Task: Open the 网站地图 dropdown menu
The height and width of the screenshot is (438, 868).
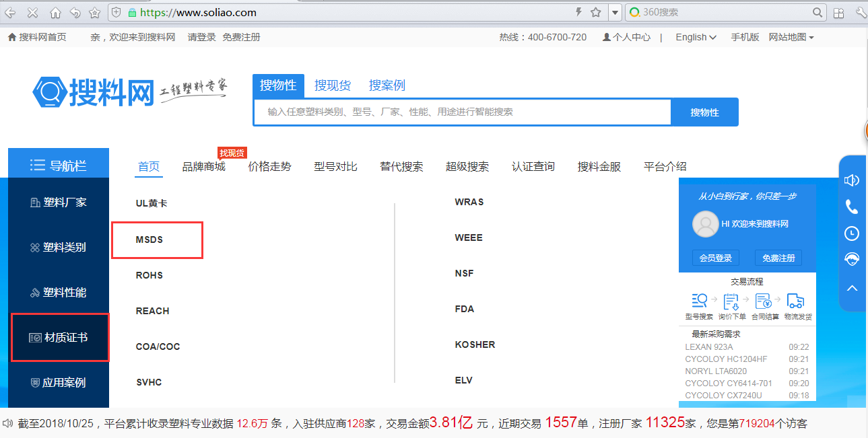Action: pyautogui.click(x=791, y=38)
